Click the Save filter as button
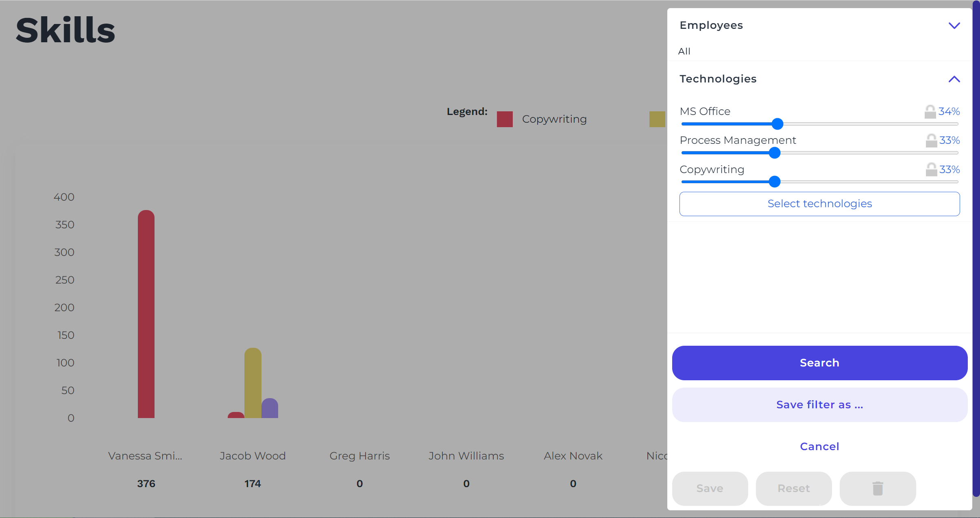Image resolution: width=980 pixels, height=518 pixels. tap(819, 405)
